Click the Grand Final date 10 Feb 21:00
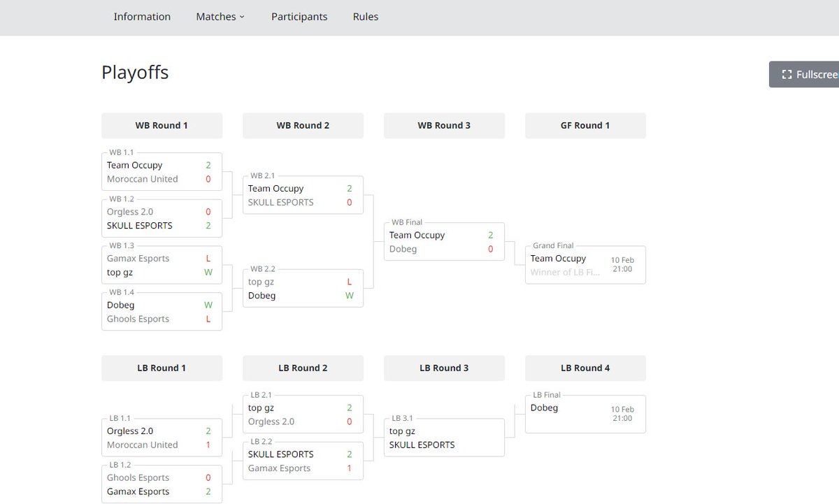The image size is (839, 504). 622,265
